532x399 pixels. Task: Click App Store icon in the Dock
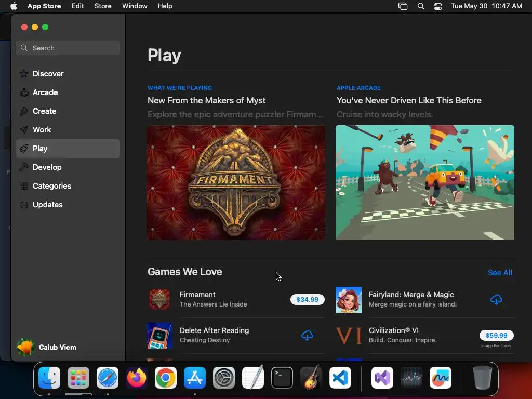tap(195, 378)
